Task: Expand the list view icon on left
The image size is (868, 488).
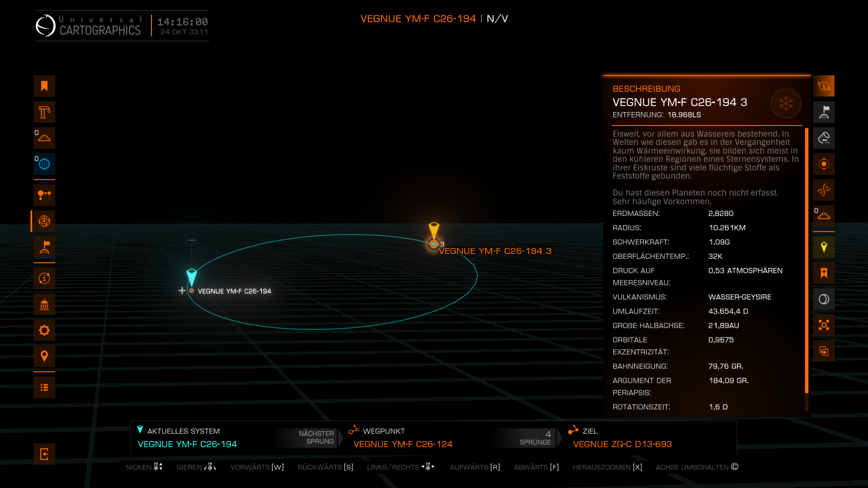Action: 44,388
